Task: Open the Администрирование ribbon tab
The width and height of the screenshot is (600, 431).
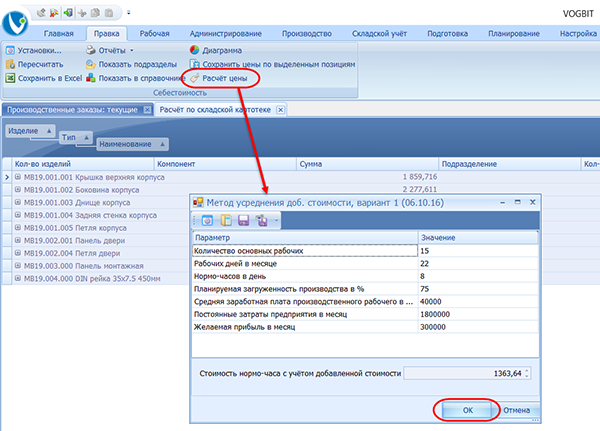Action: tap(225, 34)
